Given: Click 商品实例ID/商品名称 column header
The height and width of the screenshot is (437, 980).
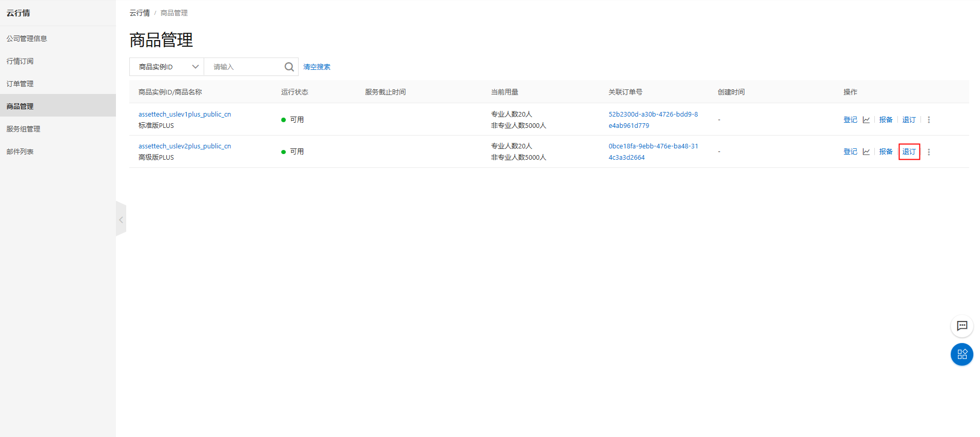Looking at the screenshot, I should (x=170, y=92).
